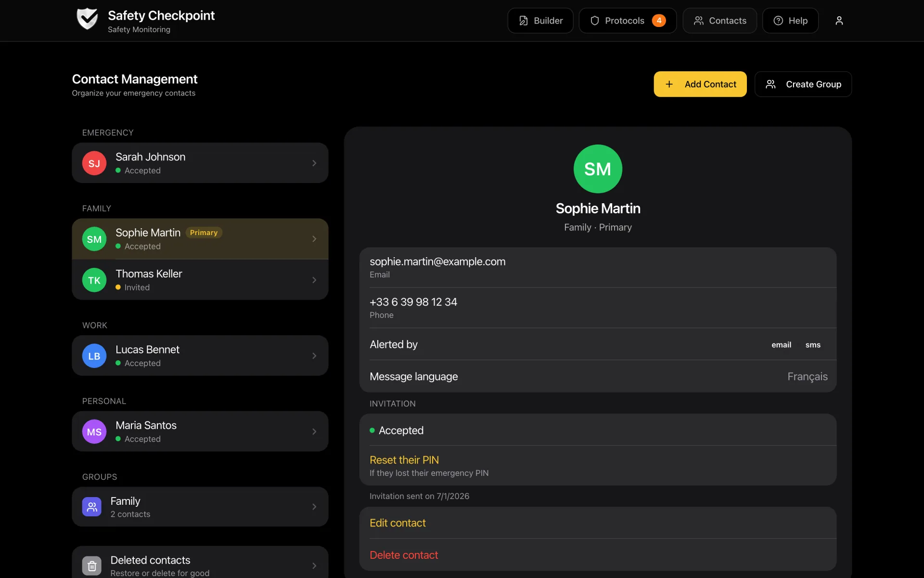Open the Help tab
The height and width of the screenshot is (578, 924).
coord(790,21)
